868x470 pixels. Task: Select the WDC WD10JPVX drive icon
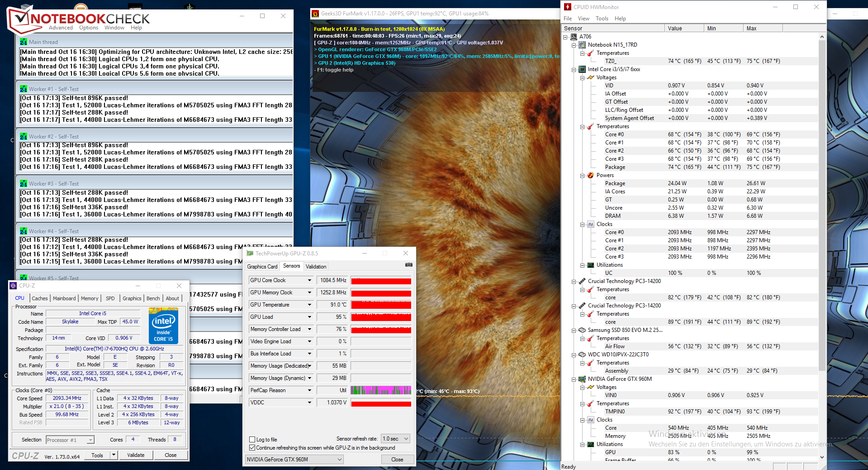click(x=582, y=355)
